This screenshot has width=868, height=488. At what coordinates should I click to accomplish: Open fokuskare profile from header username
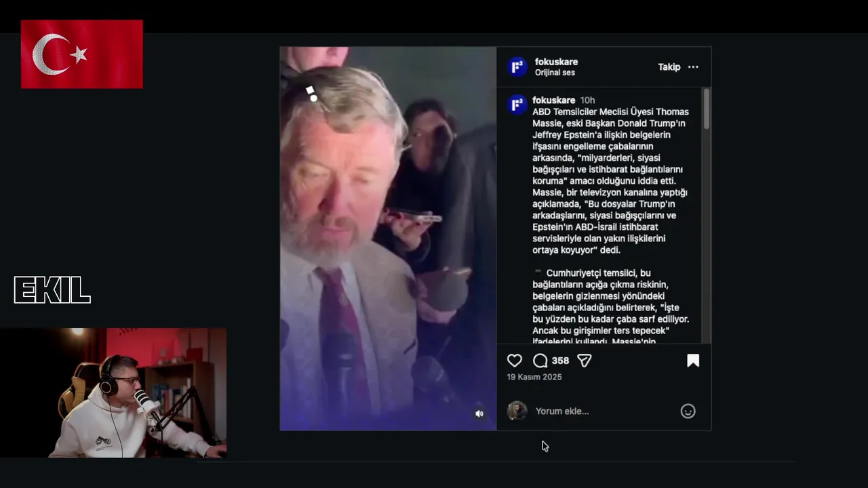point(556,62)
